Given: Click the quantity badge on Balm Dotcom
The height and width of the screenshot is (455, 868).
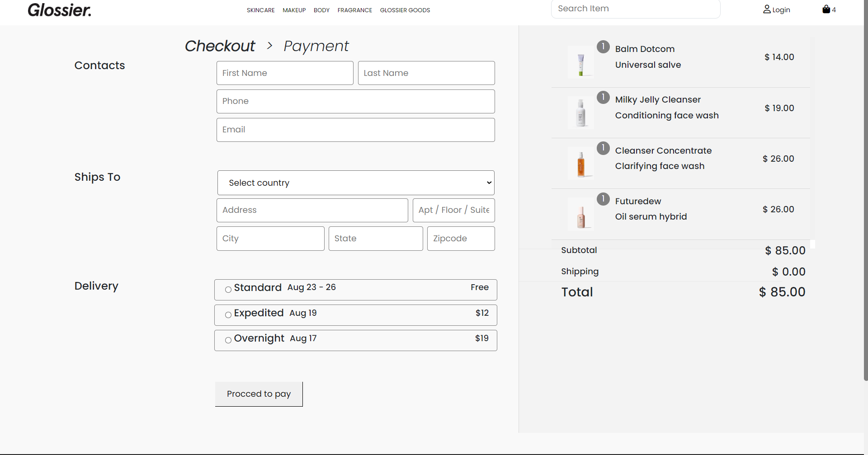Looking at the screenshot, I should pyautogui.click(x=603, y=46).
